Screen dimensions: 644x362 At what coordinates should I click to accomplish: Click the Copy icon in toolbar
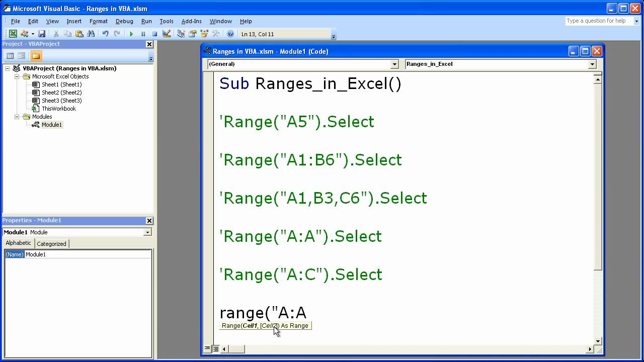[67, 34]
